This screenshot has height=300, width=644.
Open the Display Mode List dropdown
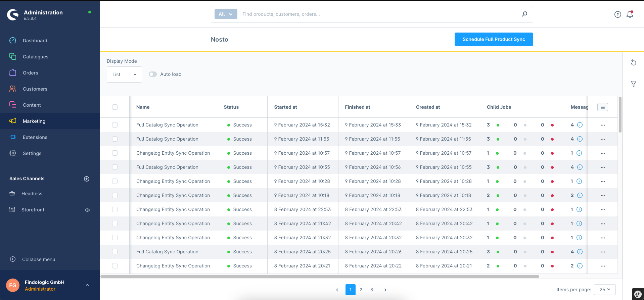pyautogui.click(x=124, y=74)
